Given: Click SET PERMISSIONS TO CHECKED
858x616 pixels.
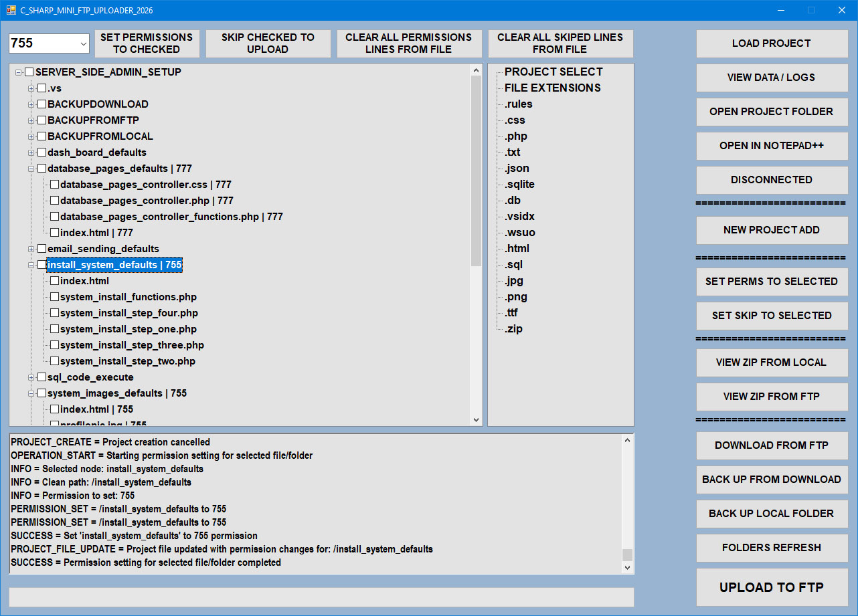Looking at the screenshot, I should [x=147, y=43].
